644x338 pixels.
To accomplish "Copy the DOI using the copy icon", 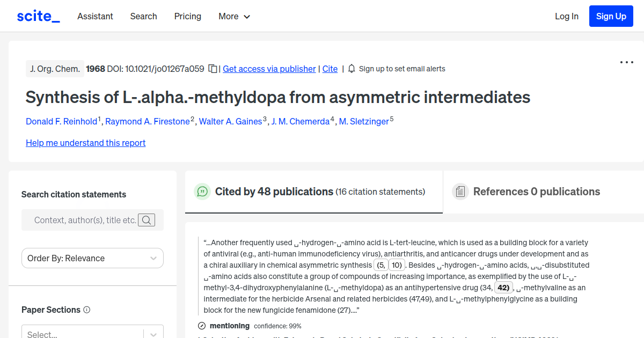I will [213, 69].
